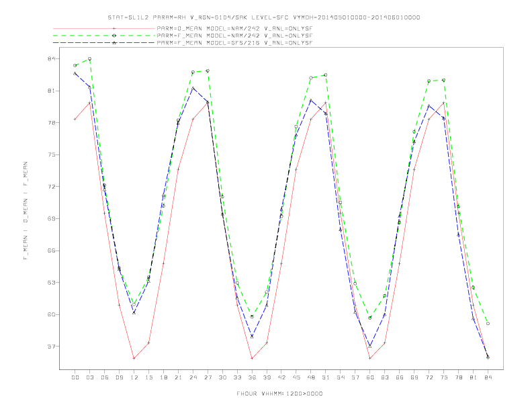Viewport: 532px width, 411px height.
Task: Click the x-axis forecast hour label 27
Action: pyautogui.click(x=208, y=377)
